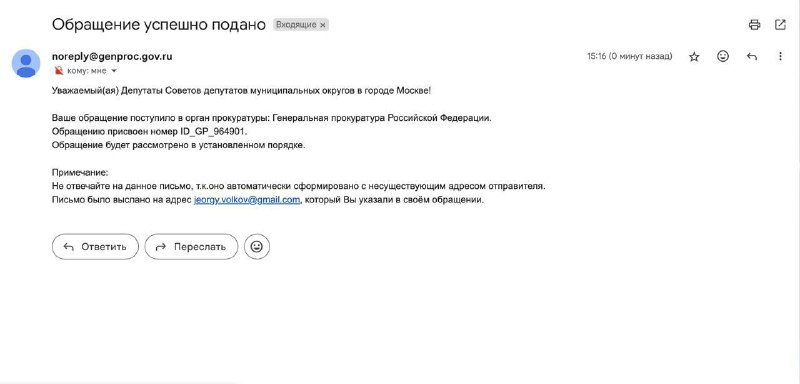Click the sender address noreply@genproc.gov.ru
800x384 pixels.
tap(112, 57)
